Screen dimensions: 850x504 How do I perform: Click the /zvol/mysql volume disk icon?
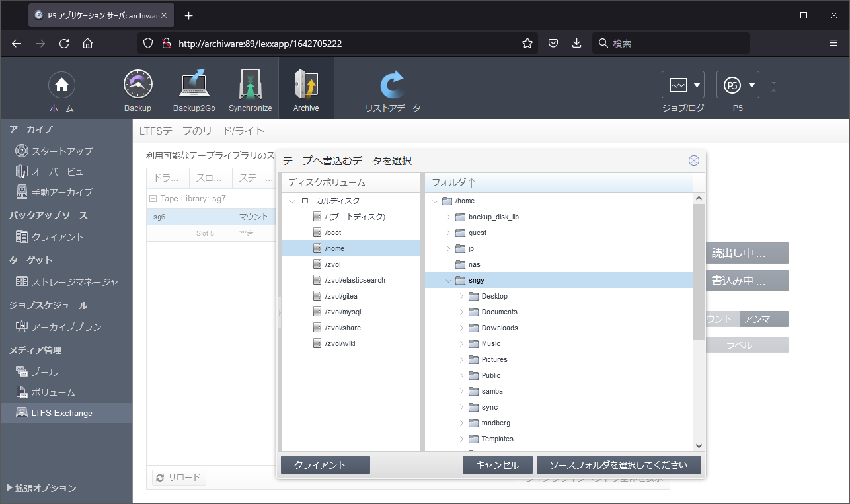(x=317, y=312)
